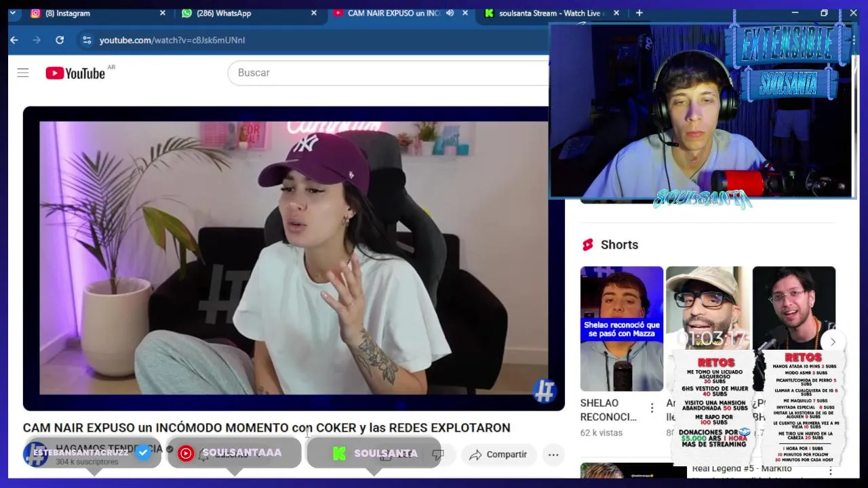This screenshot has height=488, width=868.
Task: Open the short with man in cap
Action: pos(708,308)
